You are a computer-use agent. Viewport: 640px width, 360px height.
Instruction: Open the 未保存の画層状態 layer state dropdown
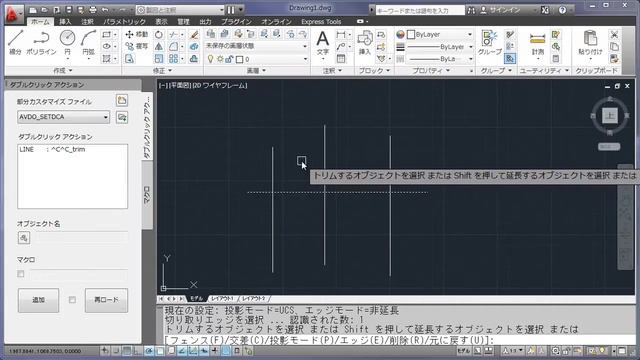pos(256,46)
